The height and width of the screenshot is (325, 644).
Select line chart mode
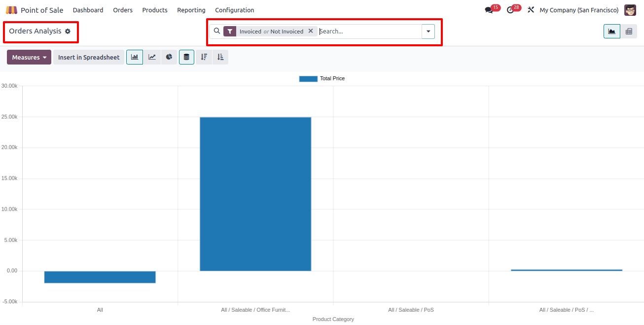click(x=152, y=57)
